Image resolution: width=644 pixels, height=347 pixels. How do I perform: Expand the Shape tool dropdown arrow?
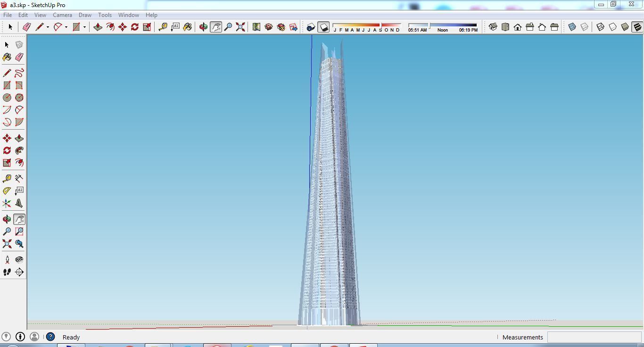(x=84, y=27)
